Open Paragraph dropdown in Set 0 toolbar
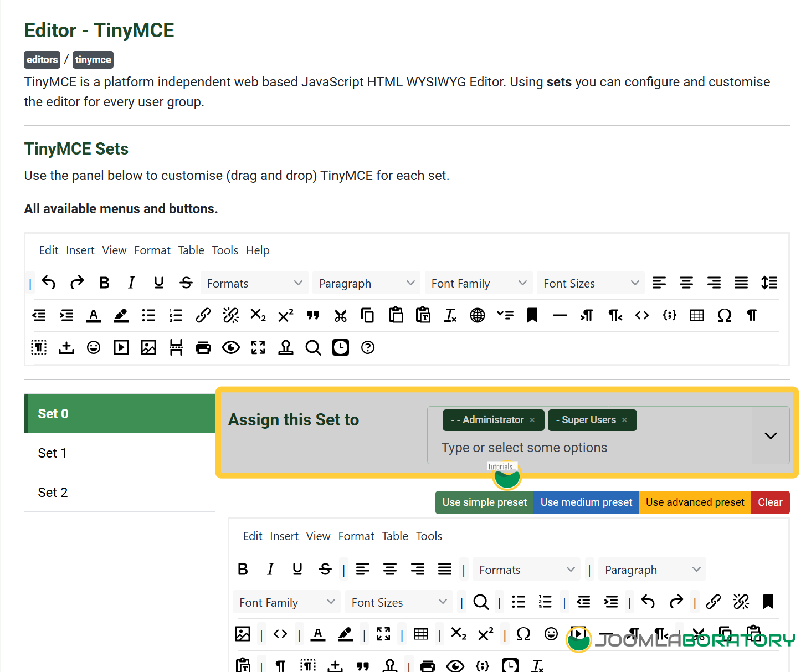 (x=652, y=570)
